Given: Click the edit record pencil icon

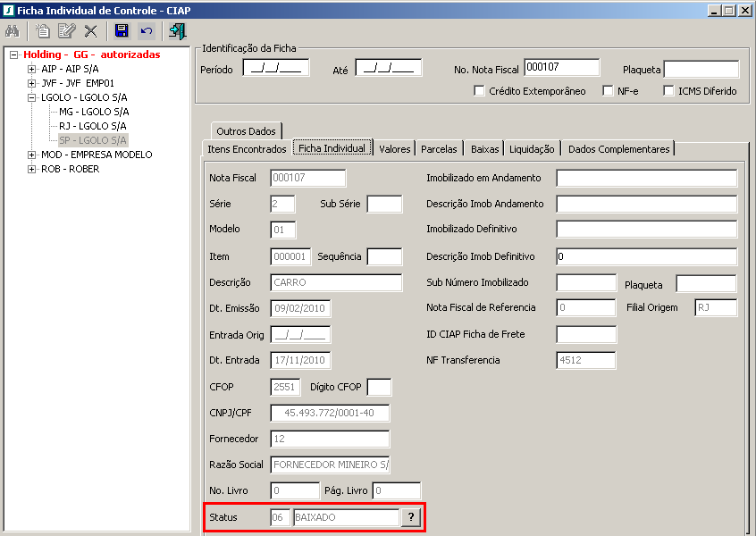Looking at the screenshot, I should (66, 31).
